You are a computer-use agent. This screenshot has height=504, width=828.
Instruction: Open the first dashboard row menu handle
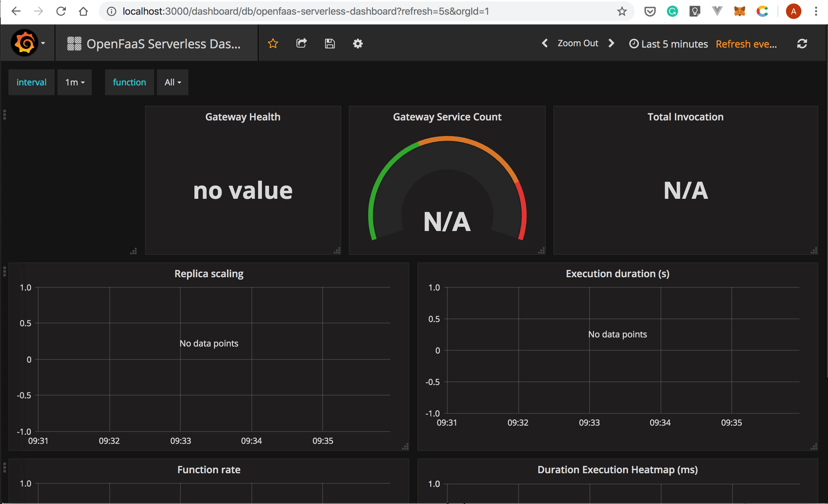pyautogui.click(x=5, y=114)
